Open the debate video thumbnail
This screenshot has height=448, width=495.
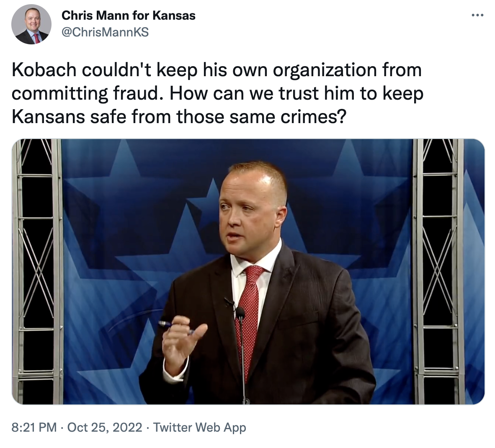click(248, 271)
